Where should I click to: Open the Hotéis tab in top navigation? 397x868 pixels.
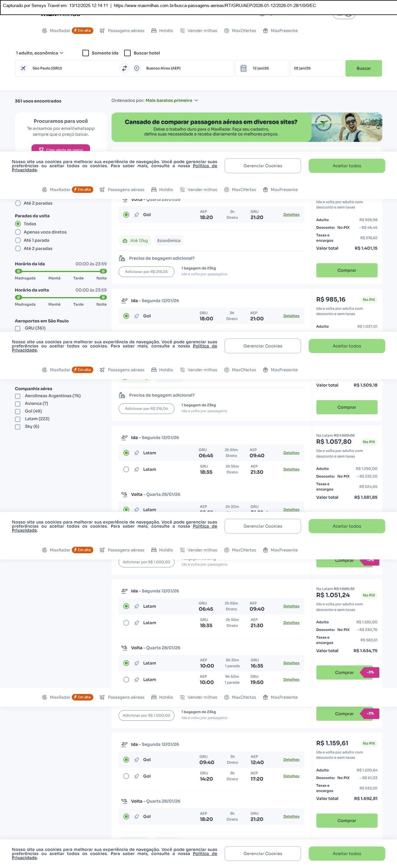click(162, 31)
